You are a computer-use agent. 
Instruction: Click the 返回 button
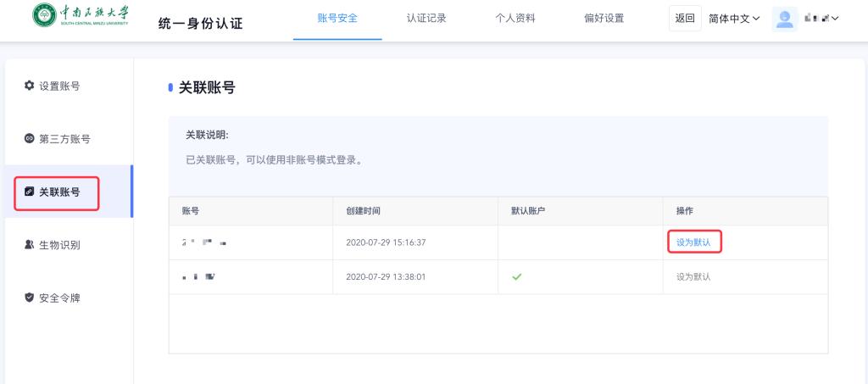click(684, 19)
